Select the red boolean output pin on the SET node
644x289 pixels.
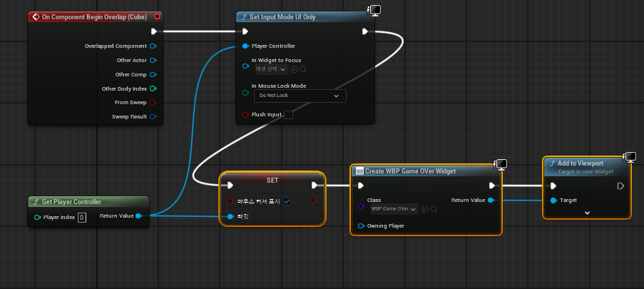[313, 201]
